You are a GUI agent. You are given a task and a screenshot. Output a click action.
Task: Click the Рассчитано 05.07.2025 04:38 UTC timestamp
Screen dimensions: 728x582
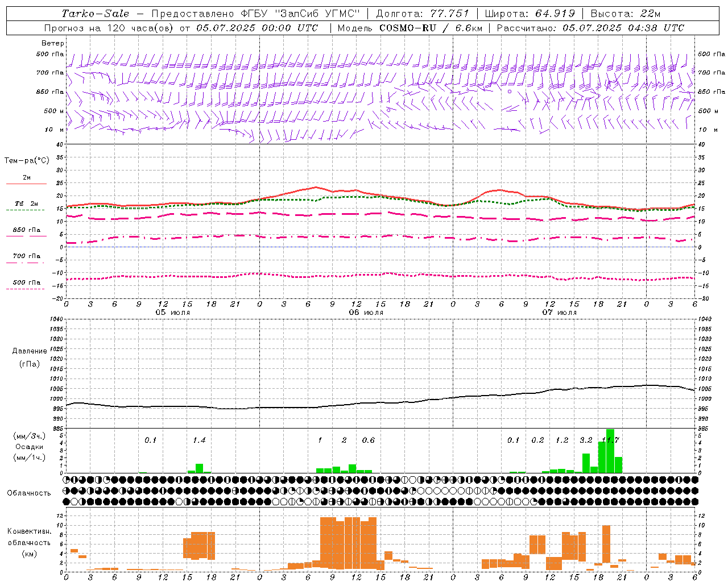click(x=590, y=28)
